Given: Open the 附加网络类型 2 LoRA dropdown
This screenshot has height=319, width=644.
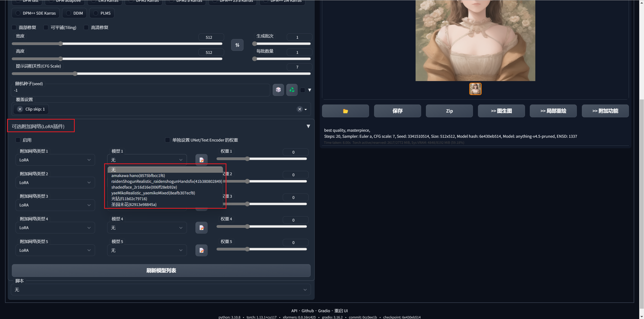Looking at the screenshot, I should 55,183.
